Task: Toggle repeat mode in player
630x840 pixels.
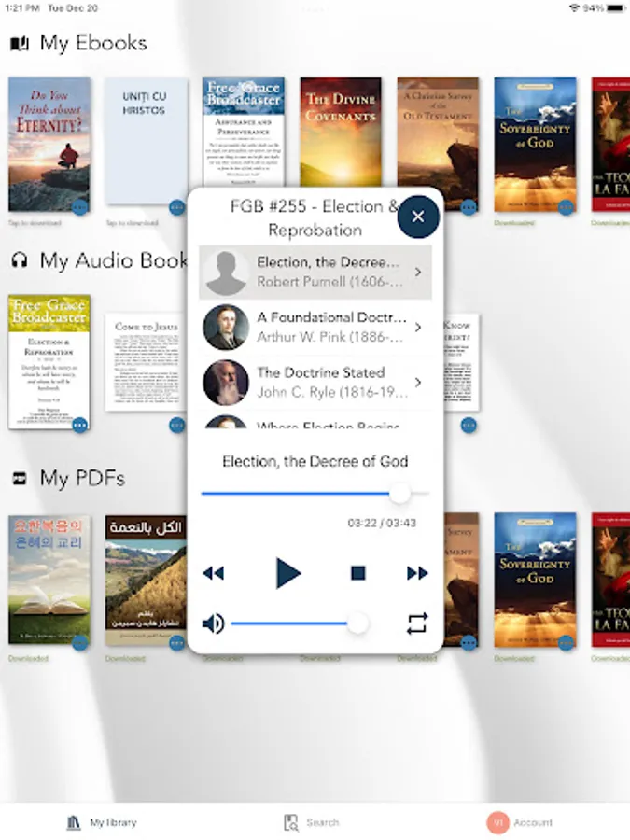Action: pyautogui.click(x=417, y=623)
